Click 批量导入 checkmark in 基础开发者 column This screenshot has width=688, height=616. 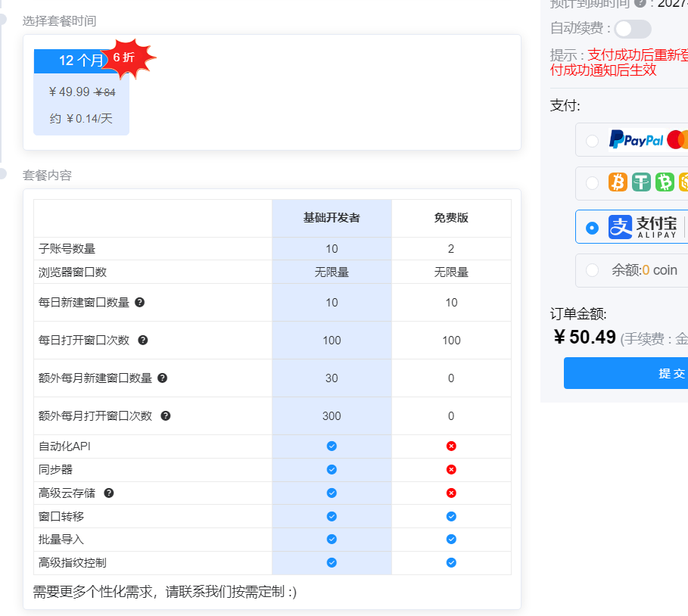[x=332, y=540]
